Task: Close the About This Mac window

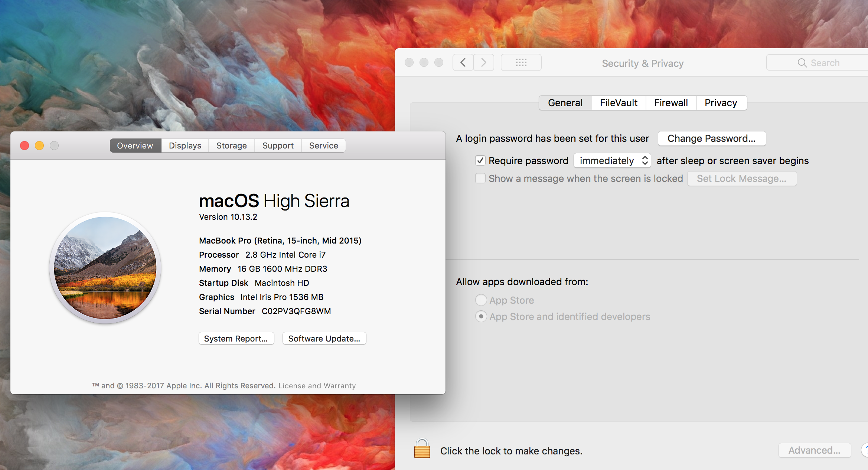Action: click(25, 146)
